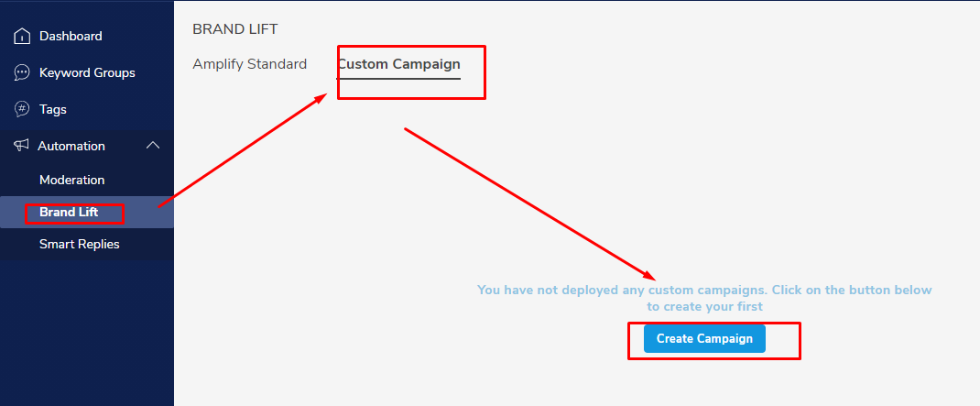Click the Automation megaphone icon

(21, 145)
